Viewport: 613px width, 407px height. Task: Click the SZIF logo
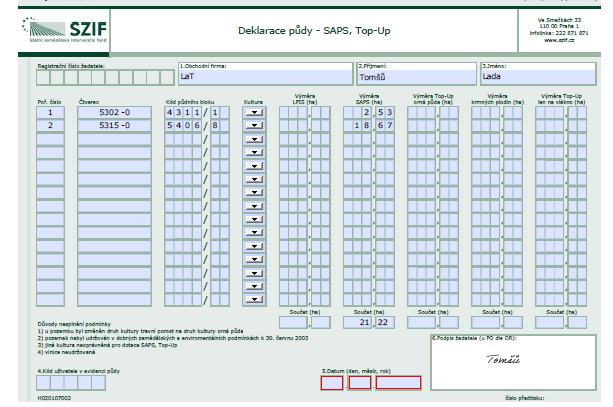tap(65, 30)
